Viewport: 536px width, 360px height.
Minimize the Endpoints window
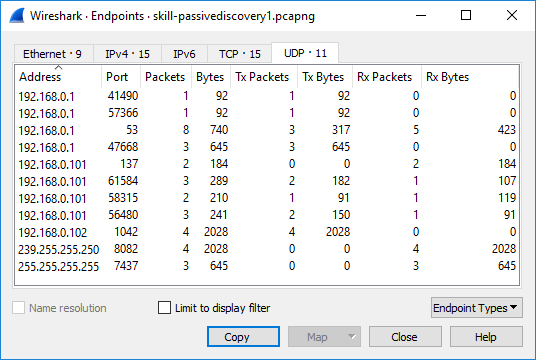pos(421,15)
